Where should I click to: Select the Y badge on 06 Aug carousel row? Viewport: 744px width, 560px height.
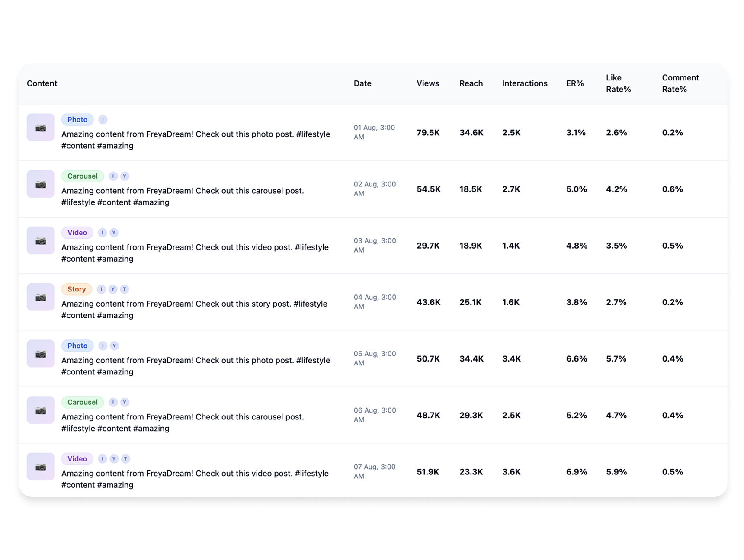click(125, 402)
